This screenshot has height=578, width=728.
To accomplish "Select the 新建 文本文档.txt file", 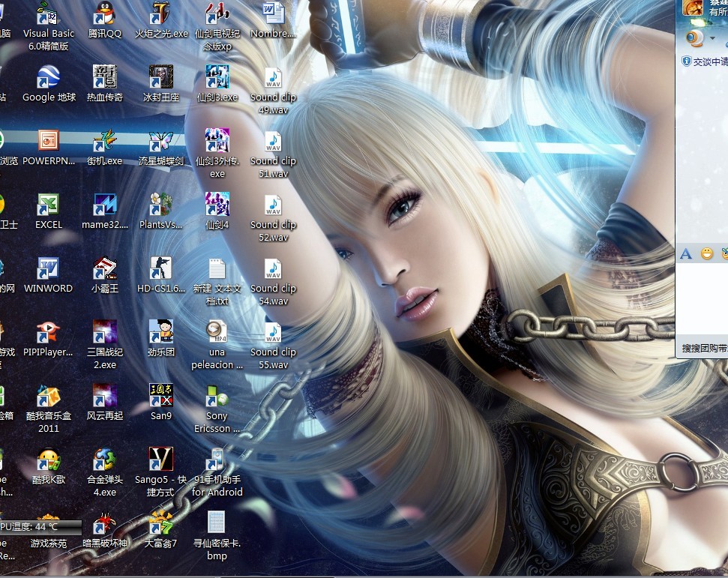I will [x=217, y=269].
